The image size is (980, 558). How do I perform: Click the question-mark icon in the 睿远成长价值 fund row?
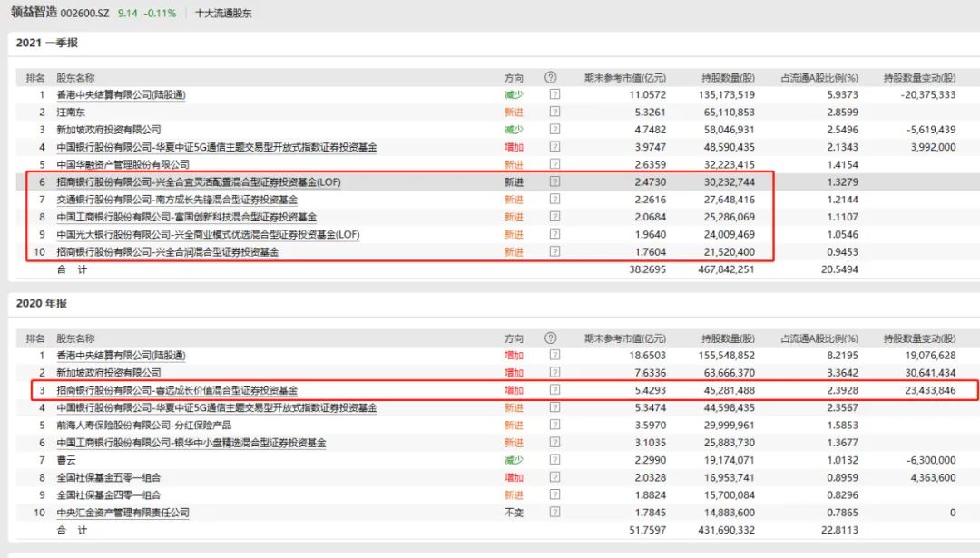point(554,390)
